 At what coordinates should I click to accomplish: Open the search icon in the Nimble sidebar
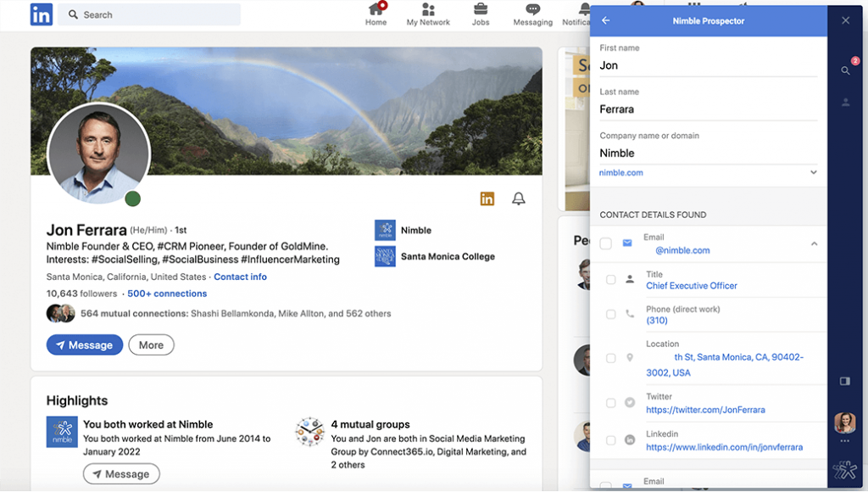(x=847, y=70)
